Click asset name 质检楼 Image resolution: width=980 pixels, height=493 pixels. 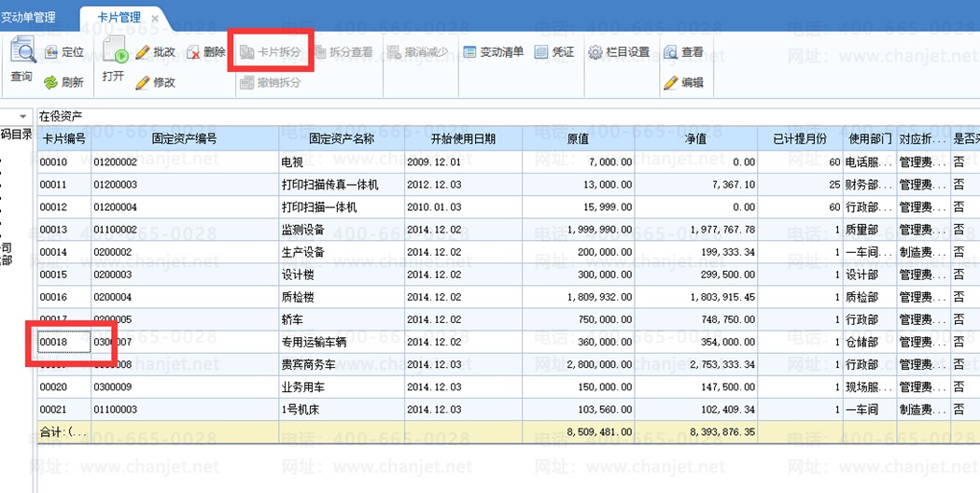click(x=298, y=297)
